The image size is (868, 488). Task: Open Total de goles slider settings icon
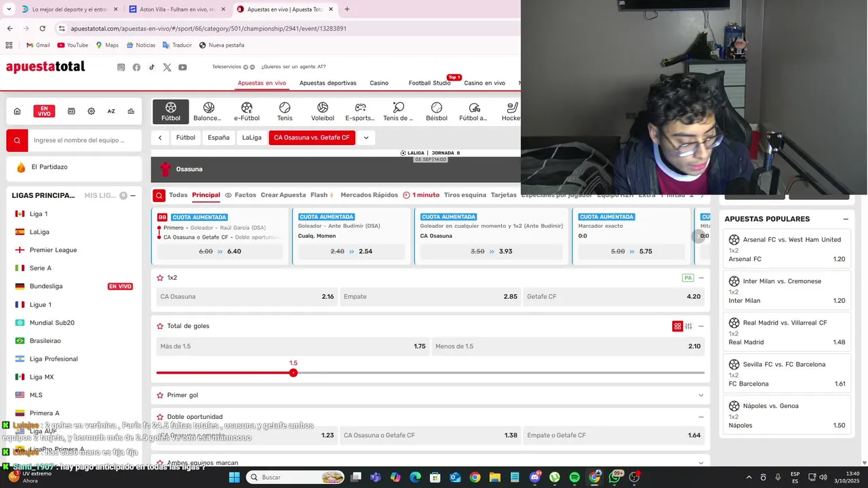[x=688, y=326]
